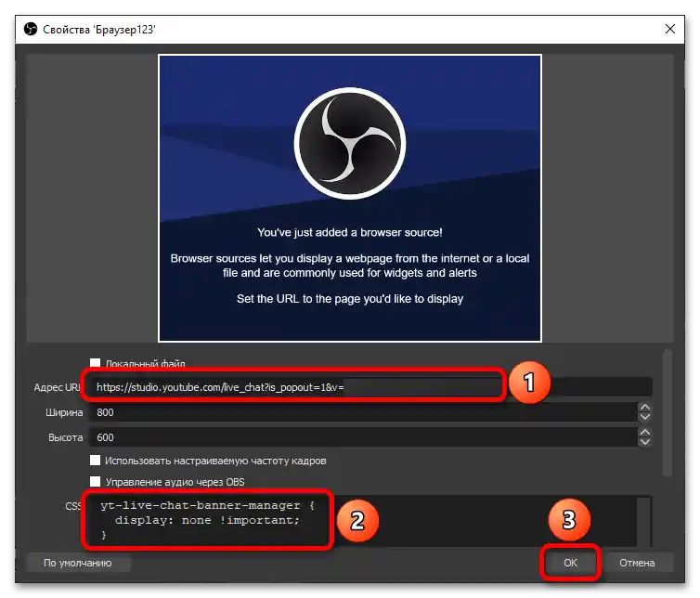Image resolution: width=700 pixels, height=598 pixels.
Task: Enable Управление аудио через OBS checkbox
Action: click(95, 481)
